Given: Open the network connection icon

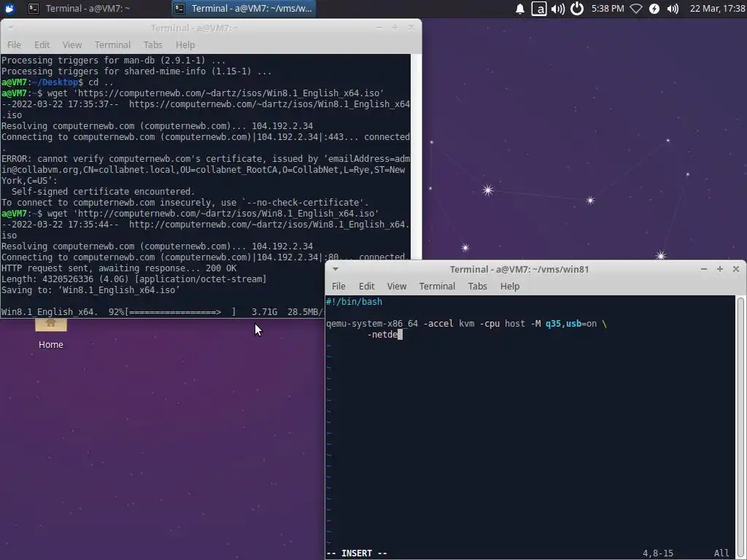Looking at the screenshot, I should point(636,9).
